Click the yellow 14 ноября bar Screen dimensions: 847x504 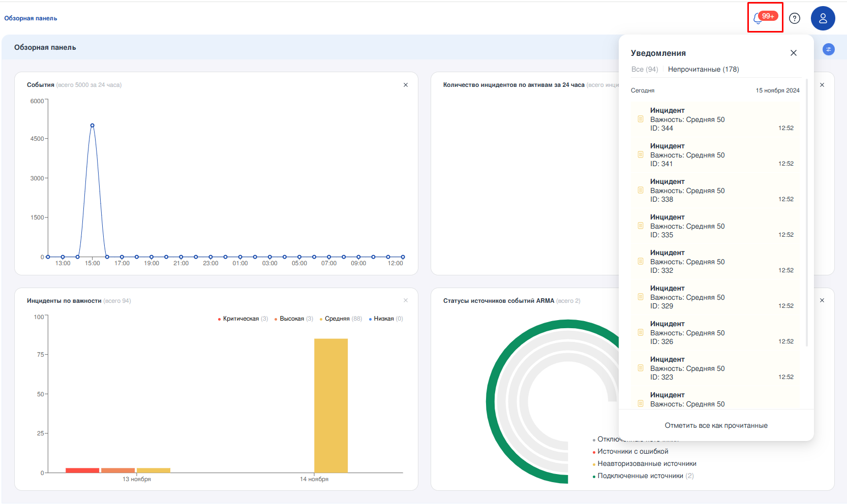coord(330,405)
